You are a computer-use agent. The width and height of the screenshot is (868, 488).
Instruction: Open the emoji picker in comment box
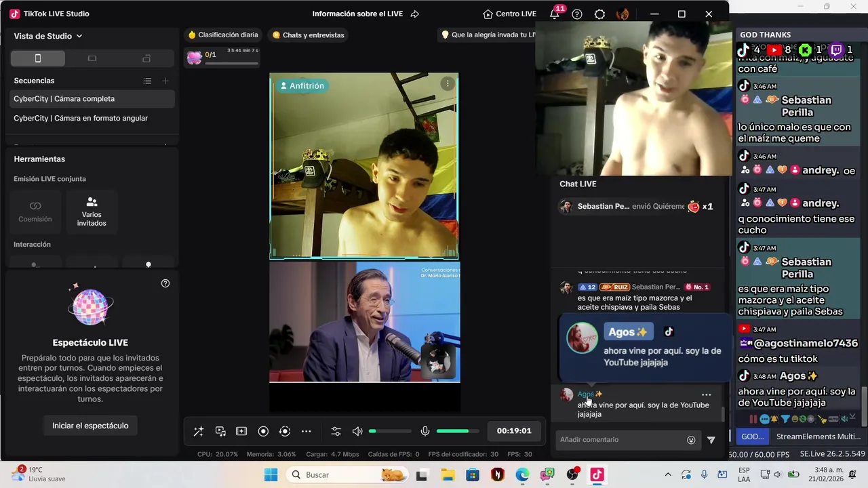pos(691,440)
